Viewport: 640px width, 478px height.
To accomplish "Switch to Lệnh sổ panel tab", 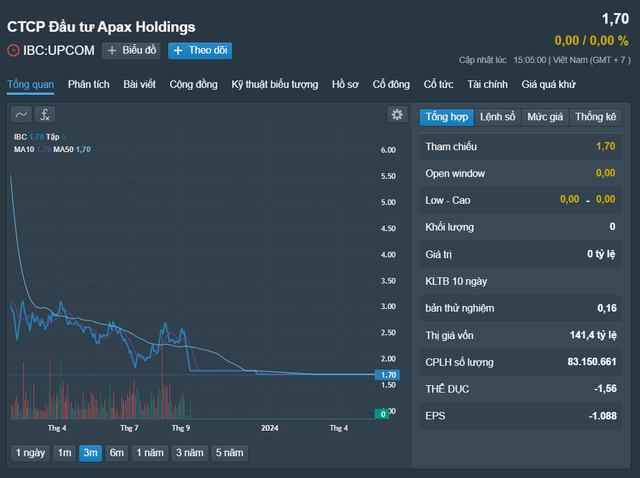I will click(x=498, y=117).
